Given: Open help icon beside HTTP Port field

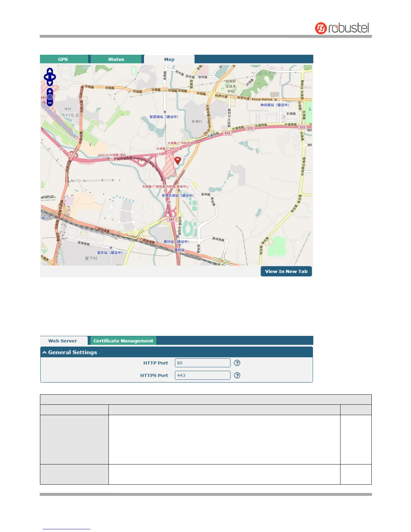Looking at the screenshot, I should pos(237,363).
